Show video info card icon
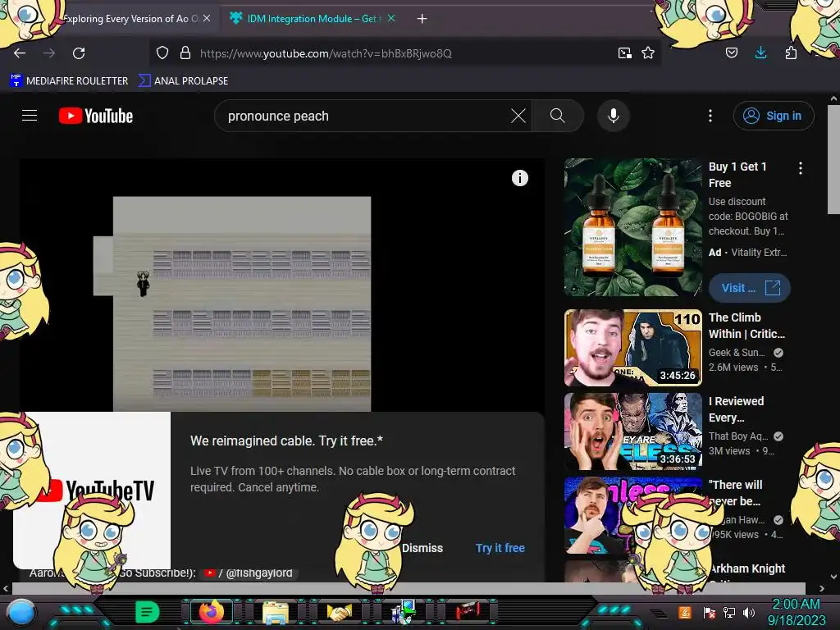The height and width of the screenshot is (630, 840). pos(519,178)
